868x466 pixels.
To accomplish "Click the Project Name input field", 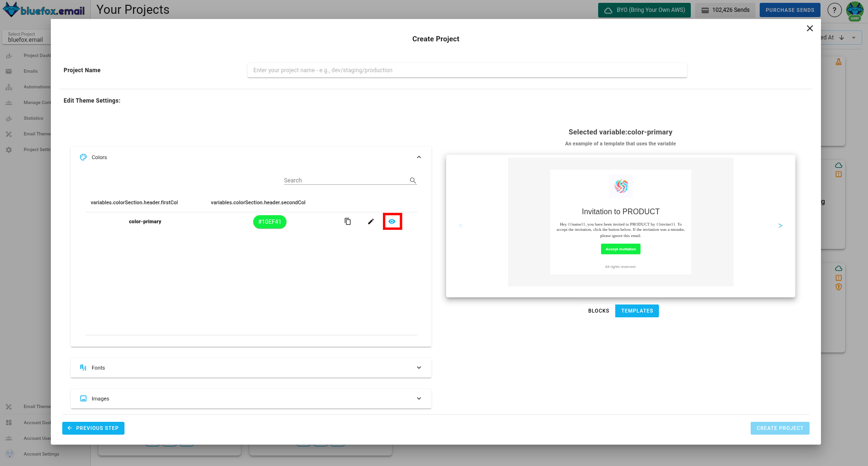I will [467, 70].
